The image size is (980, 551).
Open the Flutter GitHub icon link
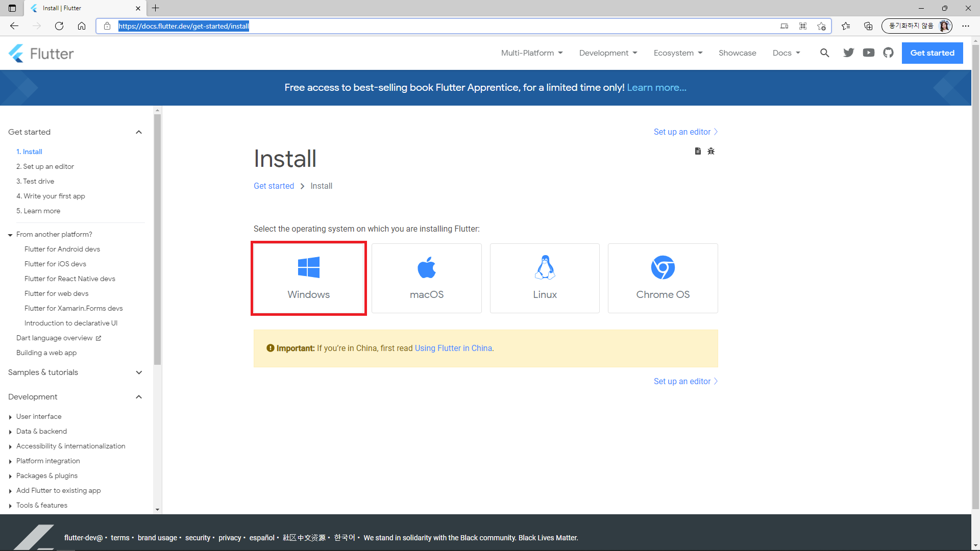[x=888, y=53]
